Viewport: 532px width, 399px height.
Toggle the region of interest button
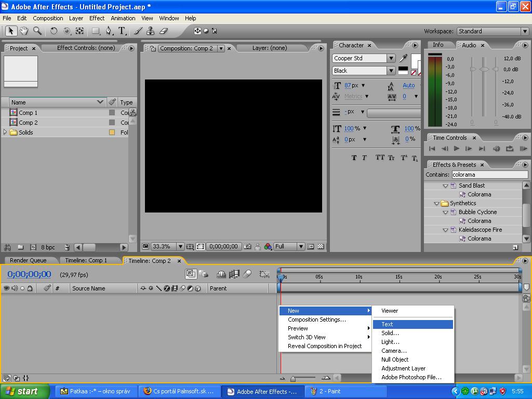click(x=201, y=247)
